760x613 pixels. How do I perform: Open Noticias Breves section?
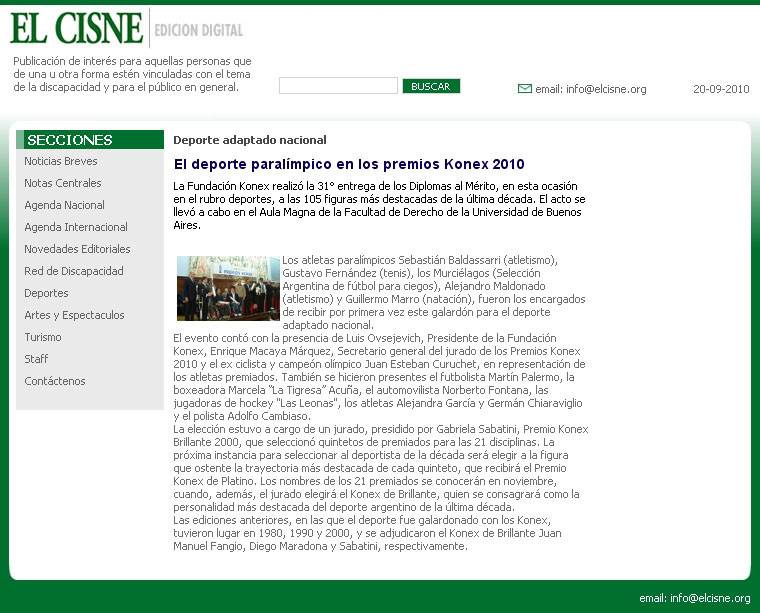61,161
